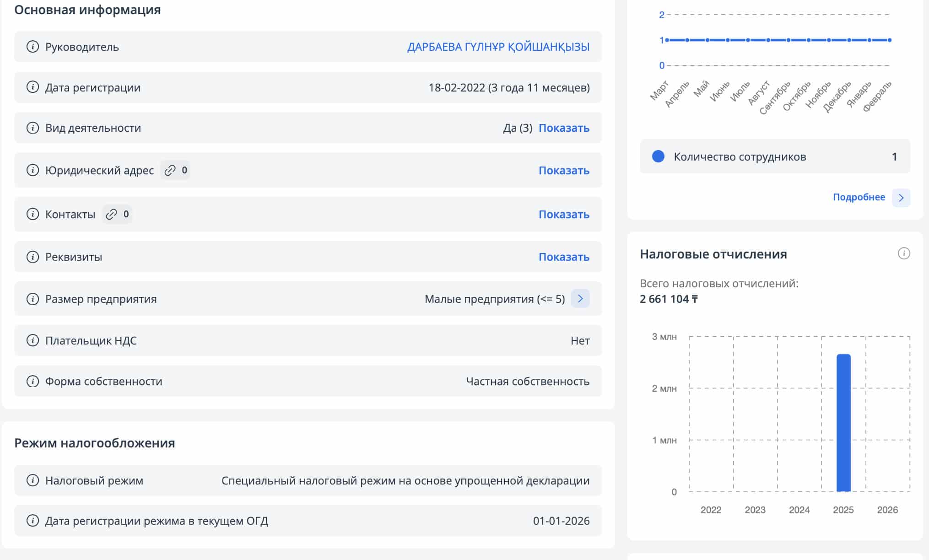This screenshot has height=560, width=929.
Task: Open Подробнее employee details link
Action: 859,197
